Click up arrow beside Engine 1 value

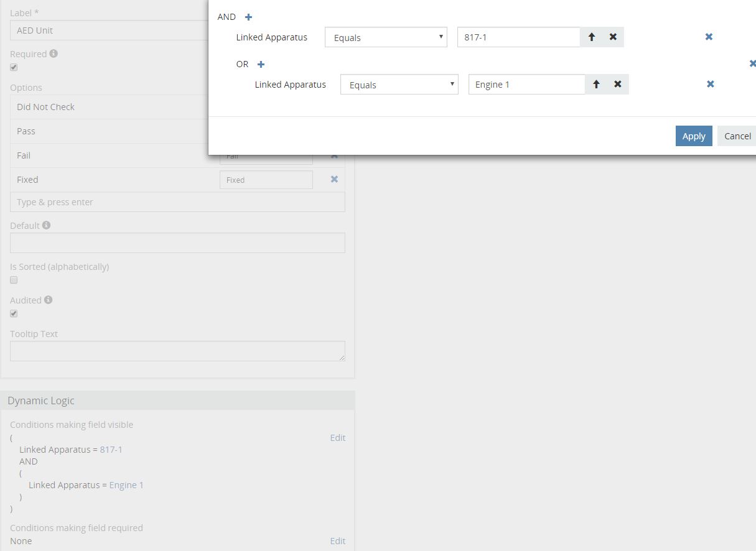[596, 85]
